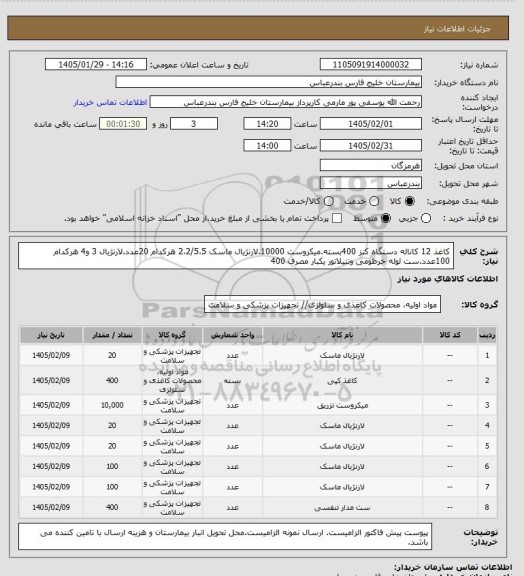
Task: Select the کالا radio button
Action: tap(409, 201)
